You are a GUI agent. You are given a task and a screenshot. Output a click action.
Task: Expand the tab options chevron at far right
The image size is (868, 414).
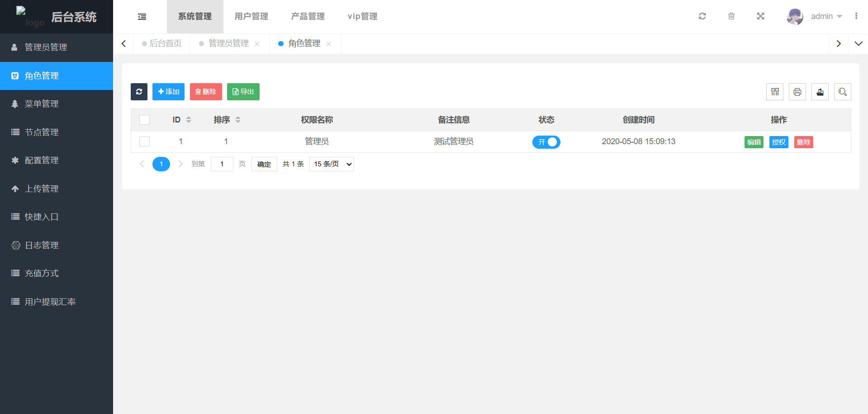(858, 44)
